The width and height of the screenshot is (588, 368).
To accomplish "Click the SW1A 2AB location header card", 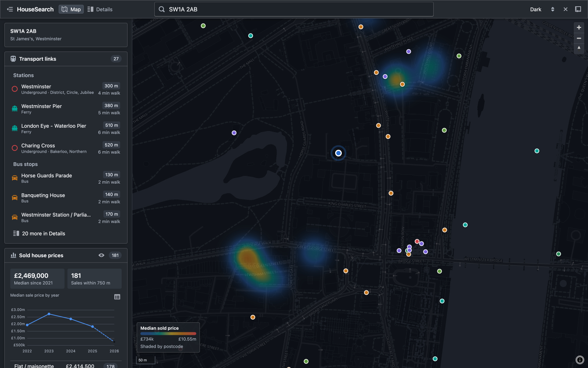I will coord(66,35).
